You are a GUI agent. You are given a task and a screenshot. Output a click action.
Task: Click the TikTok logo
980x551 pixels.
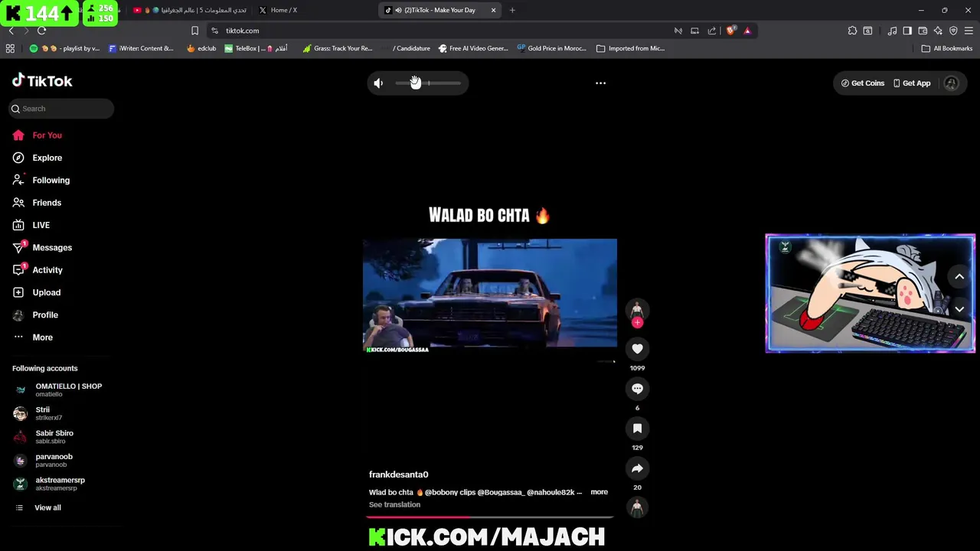point(42,81)
